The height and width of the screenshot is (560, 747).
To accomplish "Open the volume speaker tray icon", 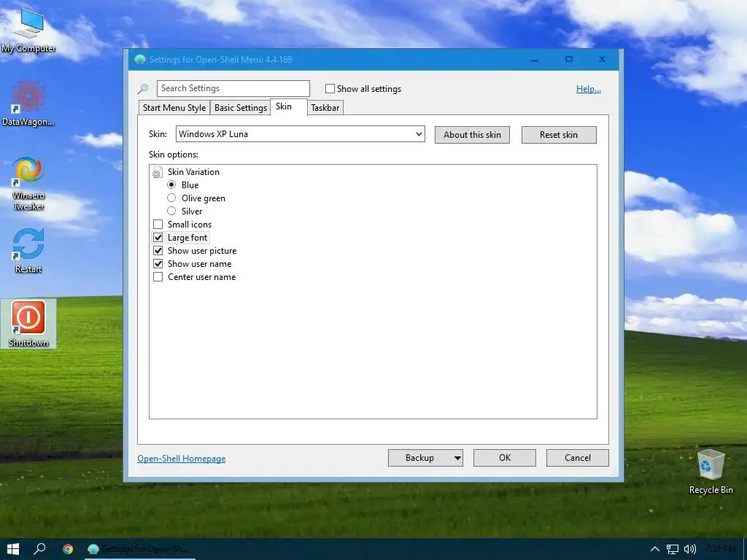I will (x=690, y=550).
